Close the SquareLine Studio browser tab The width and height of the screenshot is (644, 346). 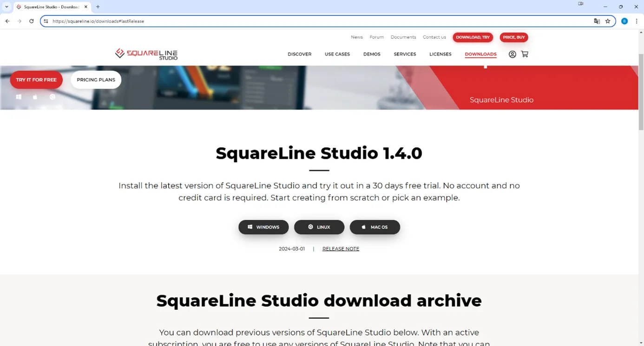click(86, 7)
